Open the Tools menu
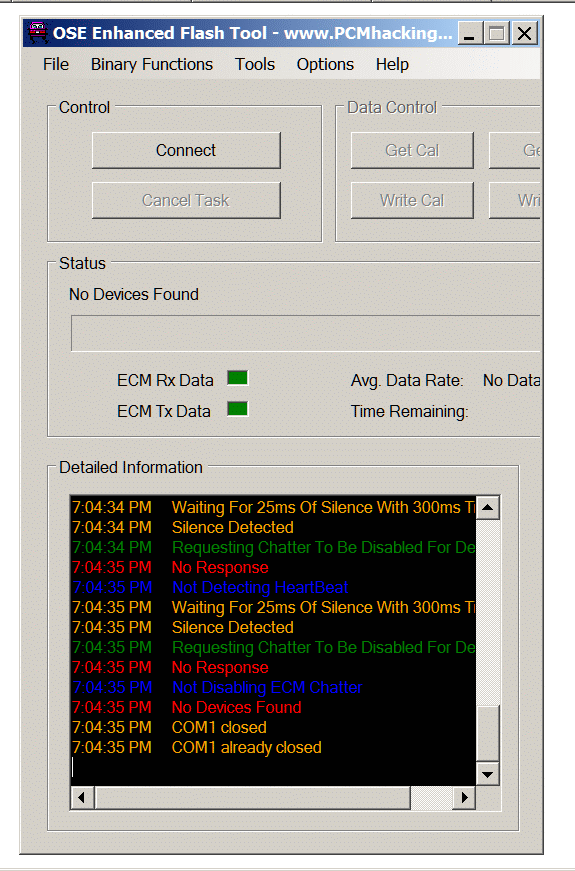 [254, 64]
